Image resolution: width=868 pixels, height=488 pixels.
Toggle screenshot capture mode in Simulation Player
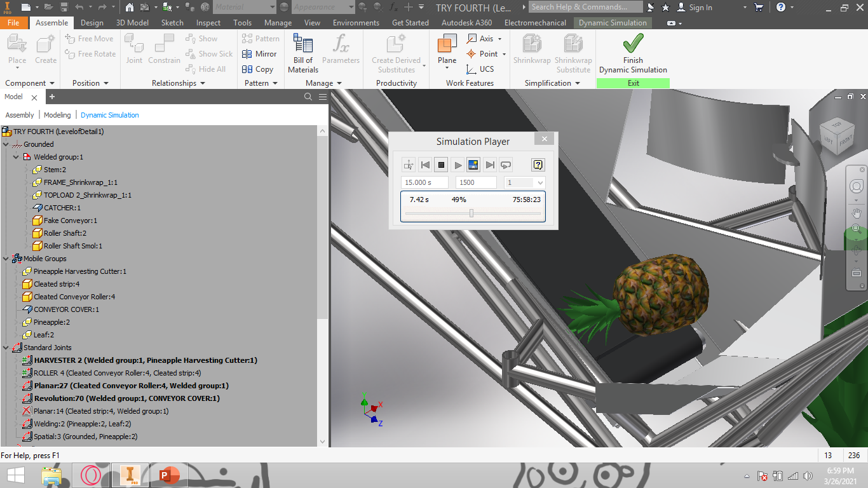473,165
